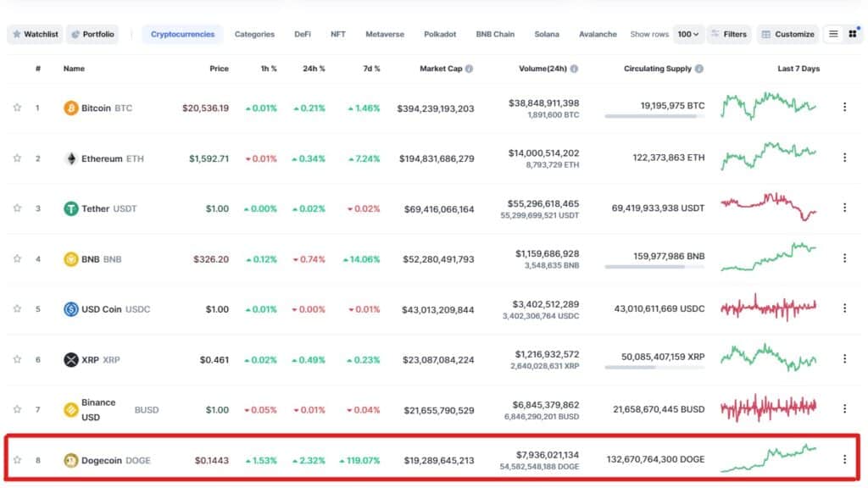Click BNB circulating supply progress bar
Image resolution: width=868 pixels, height=488 pixels.
tap(654, 267)
